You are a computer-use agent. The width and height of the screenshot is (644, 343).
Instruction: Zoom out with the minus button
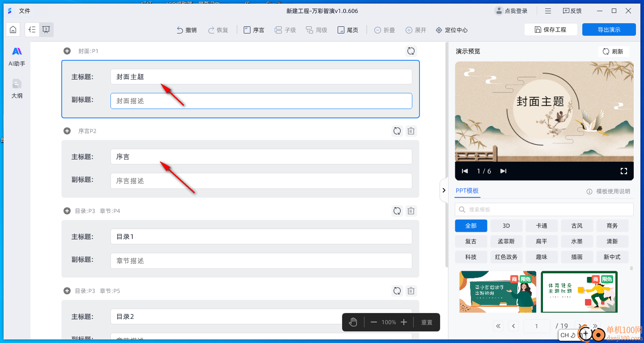coord(374,322)
